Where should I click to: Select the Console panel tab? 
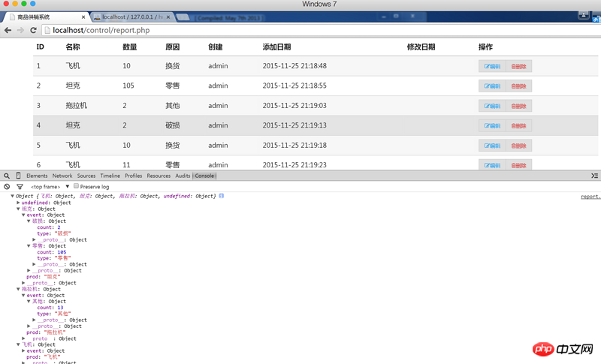point(204,176)
